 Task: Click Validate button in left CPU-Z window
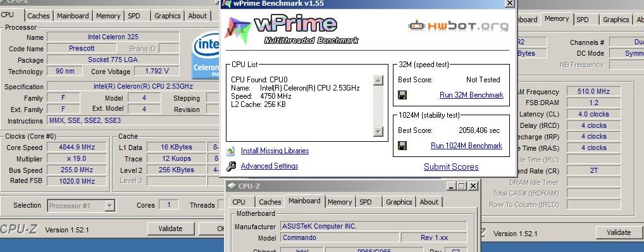(x=170, y=229)
